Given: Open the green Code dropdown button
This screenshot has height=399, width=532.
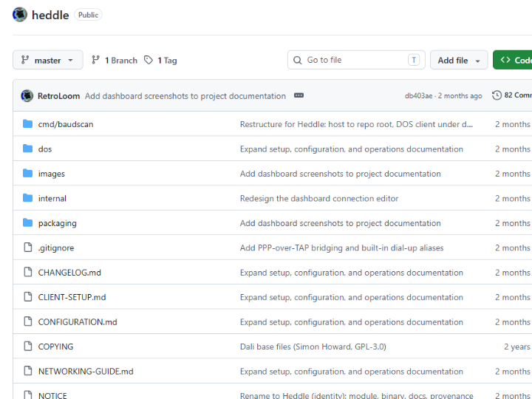Looking at the screenshot, I should tap(512, 60).
